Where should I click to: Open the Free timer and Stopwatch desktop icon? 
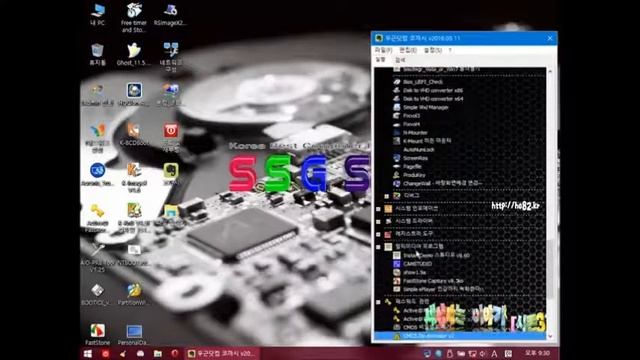click(x=133, y=18)
